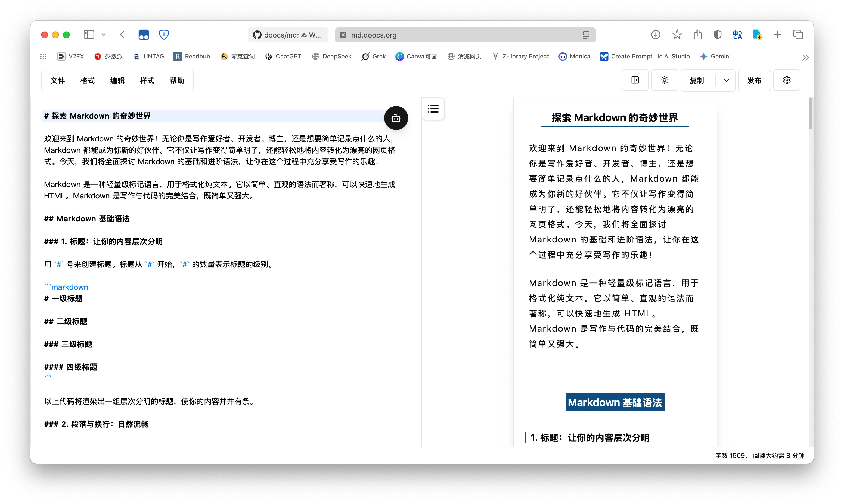This screenshot has height=504, width=844.
Task: Open the 零克查词 bookmark
Action: 237,56
